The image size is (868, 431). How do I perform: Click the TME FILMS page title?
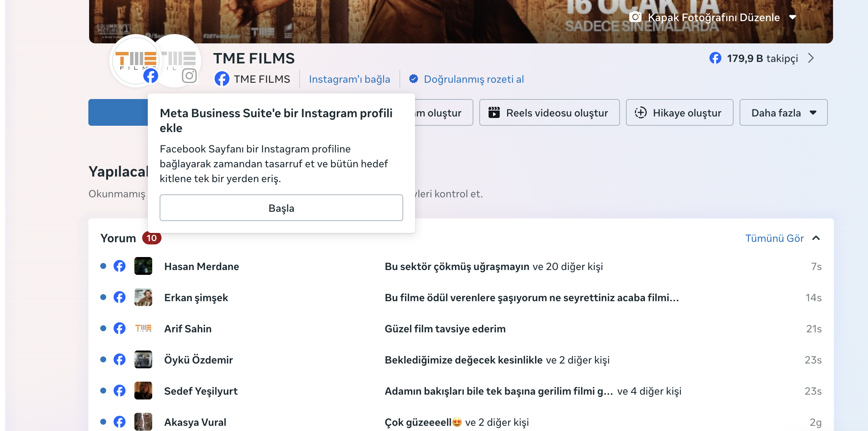(x=254, y=58)
